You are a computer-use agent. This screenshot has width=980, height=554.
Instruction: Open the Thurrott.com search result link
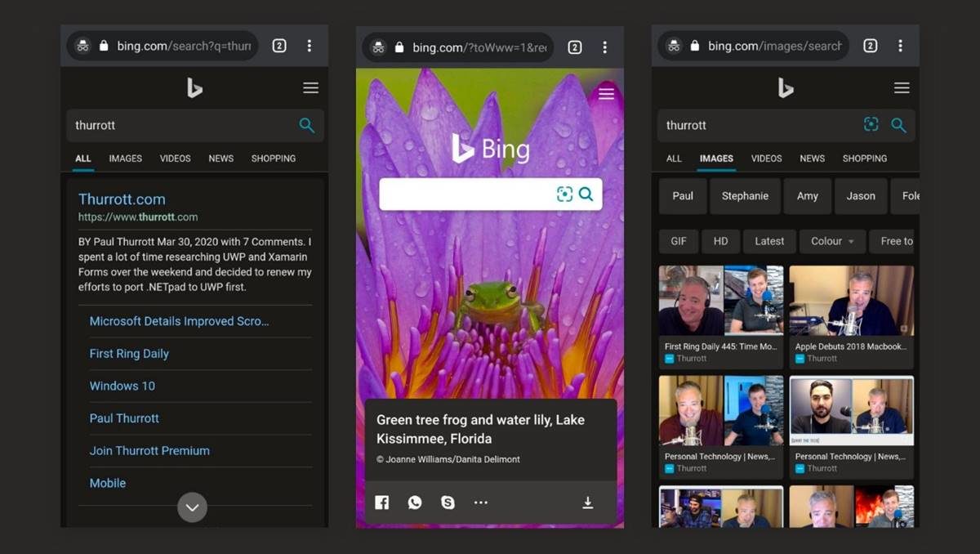tap(121, 199)
